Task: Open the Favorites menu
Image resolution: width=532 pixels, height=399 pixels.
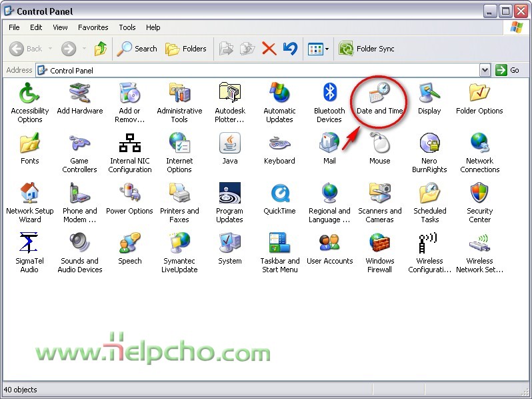Action: coord(93,27)
